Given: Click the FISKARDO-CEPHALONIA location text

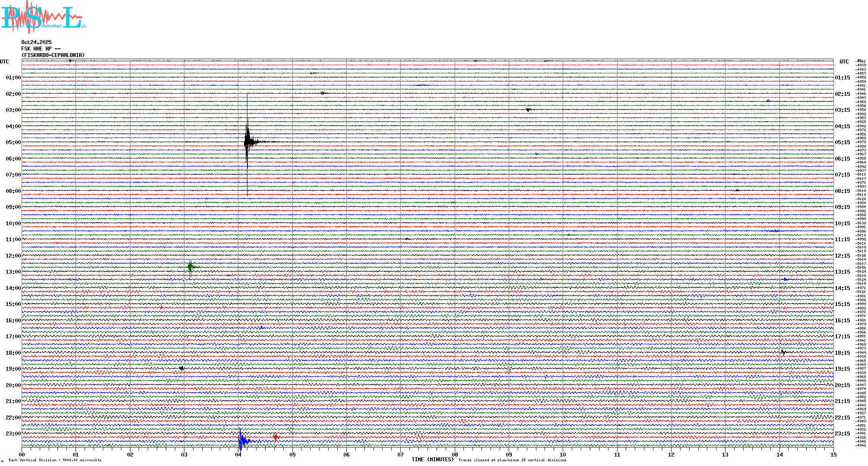Looking at the screenshot, I should [53, 55].
